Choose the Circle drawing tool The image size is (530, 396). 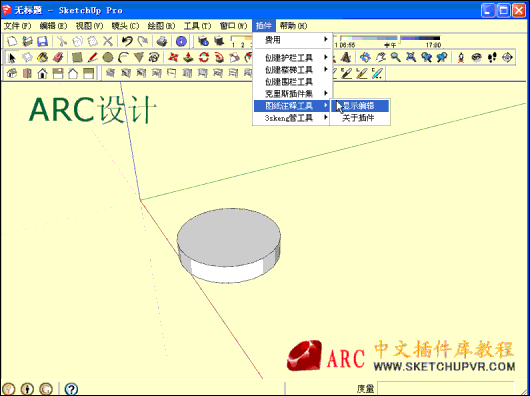[108, 57]
